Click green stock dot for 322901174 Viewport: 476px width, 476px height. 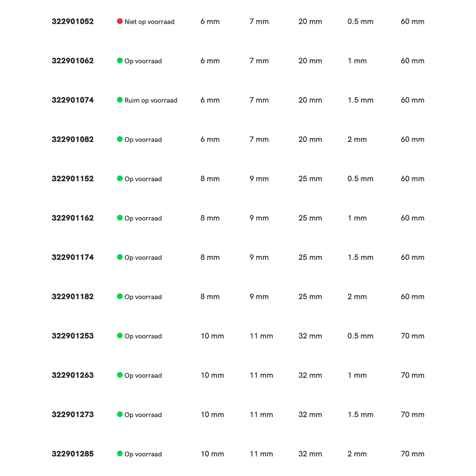pyautogui.click(x=120, y=257)
